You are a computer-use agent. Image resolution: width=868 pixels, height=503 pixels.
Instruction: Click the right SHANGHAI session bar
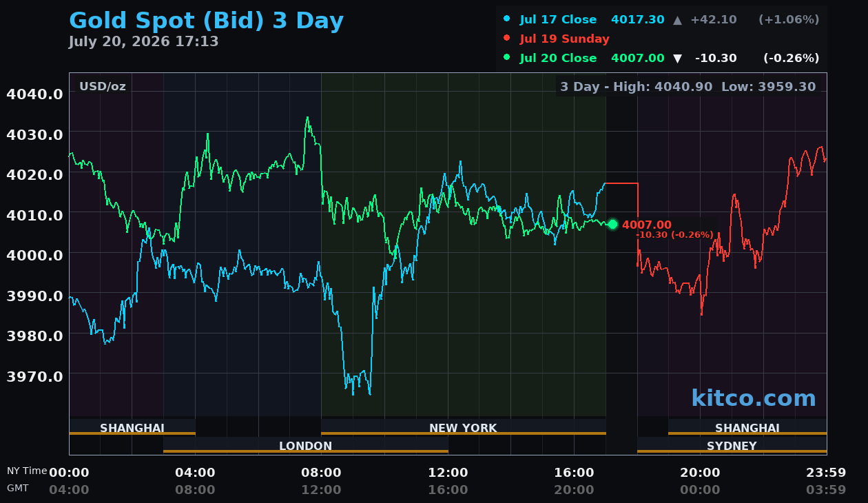point(747,427)
